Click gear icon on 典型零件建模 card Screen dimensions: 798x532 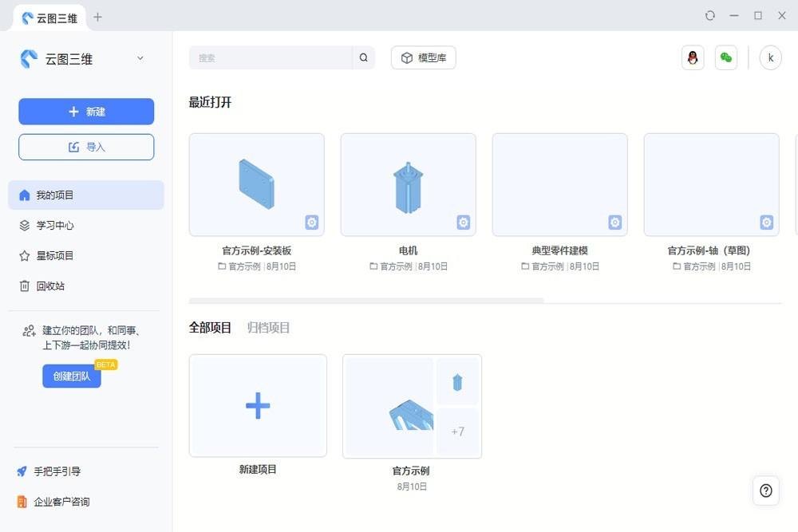coord(614,223)
